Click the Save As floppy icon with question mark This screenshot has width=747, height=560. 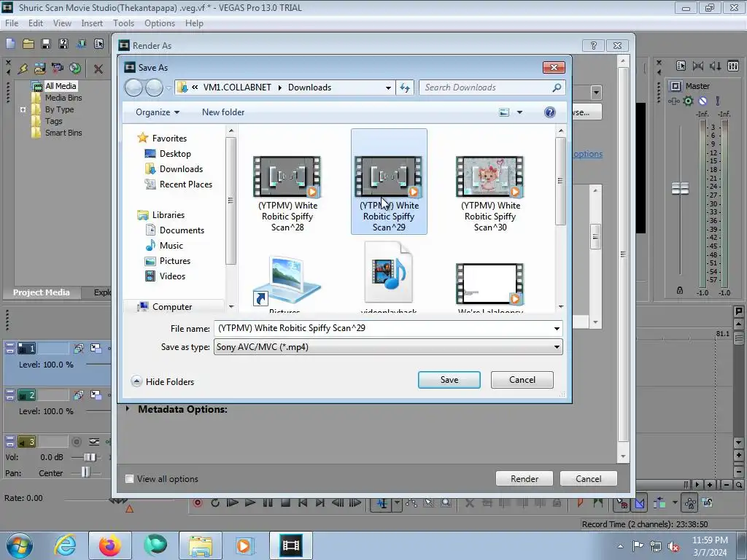63,44
